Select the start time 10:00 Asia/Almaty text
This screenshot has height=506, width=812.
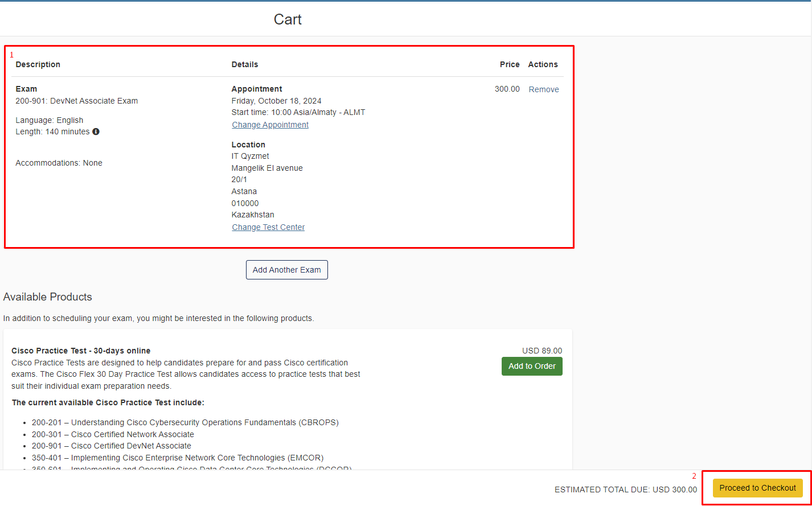[x=298, y=112]
